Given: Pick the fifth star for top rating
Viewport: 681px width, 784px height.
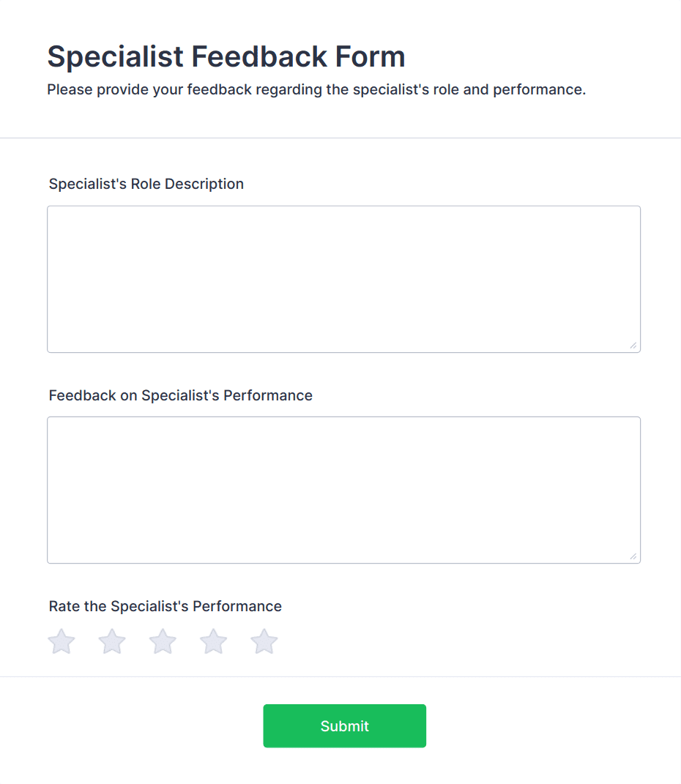Looking at the screenshot, I should (x=264, y=642).
